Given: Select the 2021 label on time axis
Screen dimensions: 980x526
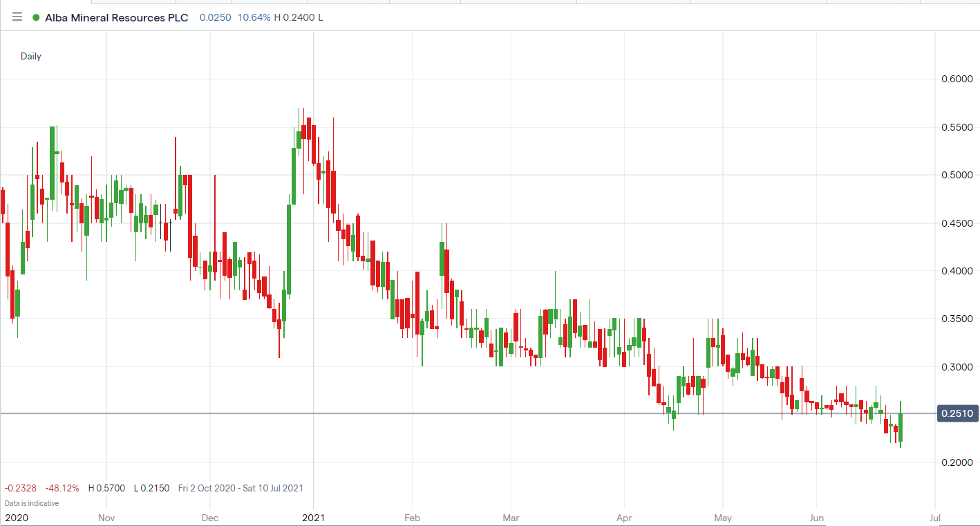Looking at the screenshot, I should (x=314, y=517).
